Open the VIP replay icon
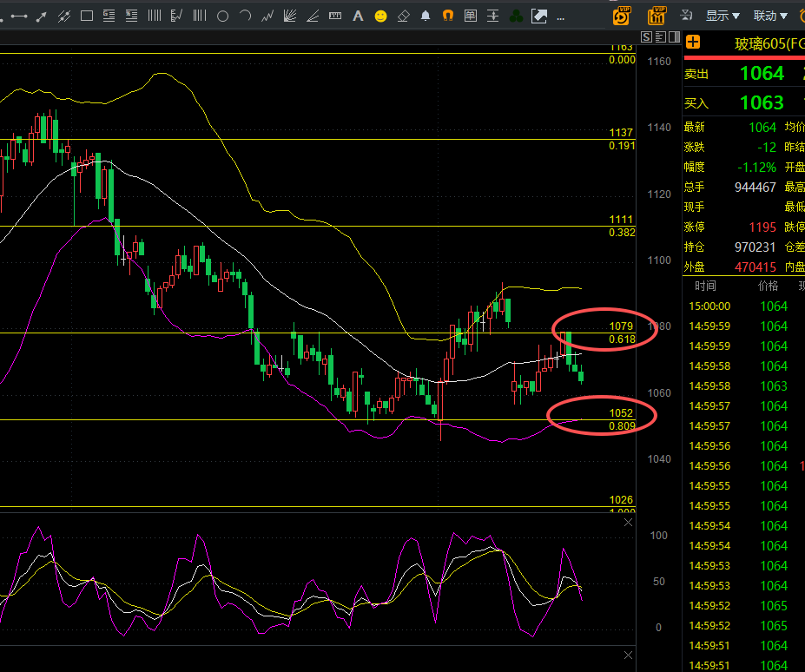The height and width of the screenshot is (672, 805). click(x=621, y=15)
